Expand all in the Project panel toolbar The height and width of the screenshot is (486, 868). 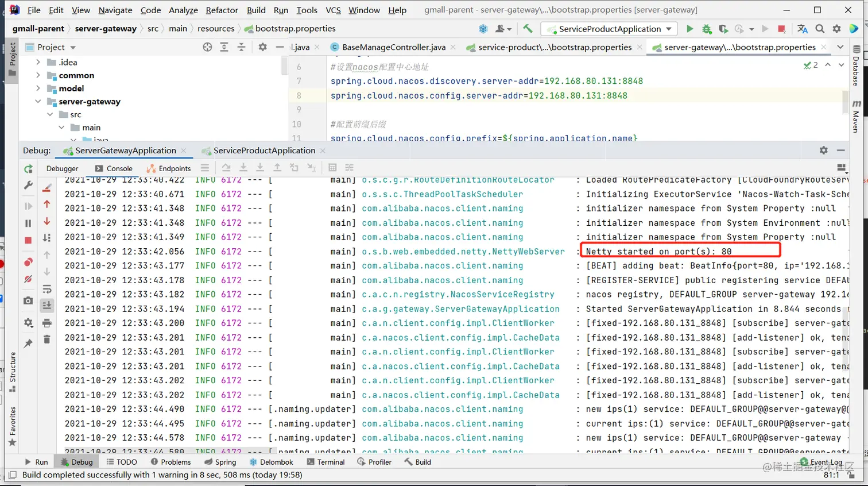tap(224, 47)
